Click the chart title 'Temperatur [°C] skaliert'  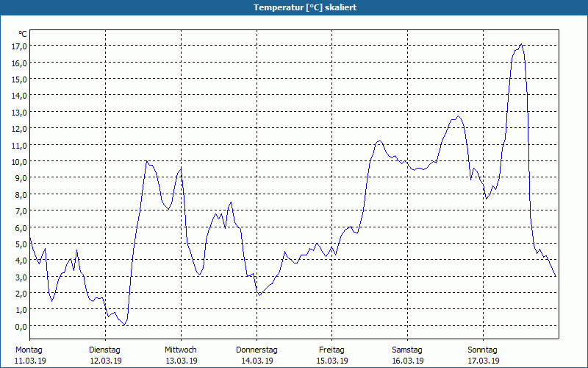(305, 7)
